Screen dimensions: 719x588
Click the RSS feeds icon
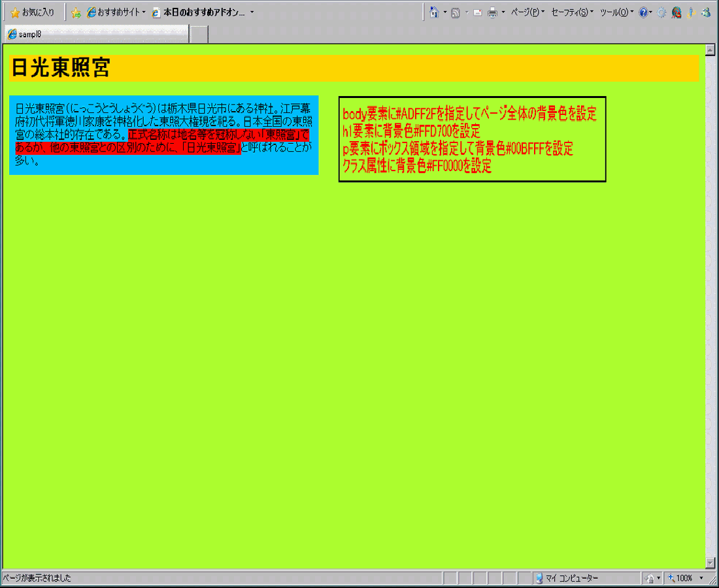click(x=456, y=13)
